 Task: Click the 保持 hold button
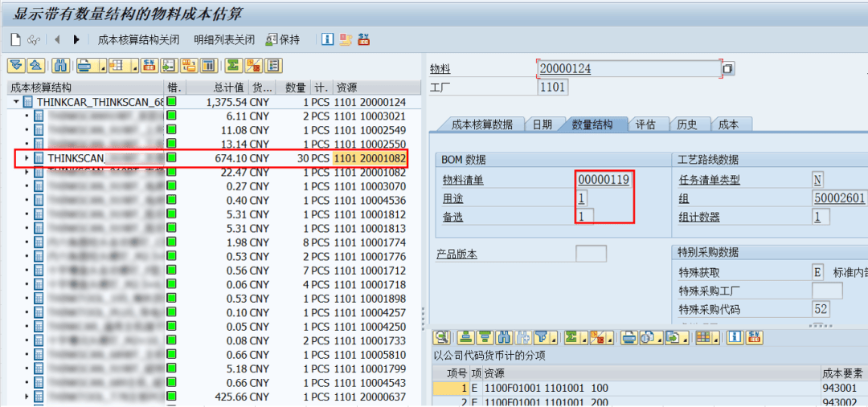pyautogui.click(x=283, y=39)
